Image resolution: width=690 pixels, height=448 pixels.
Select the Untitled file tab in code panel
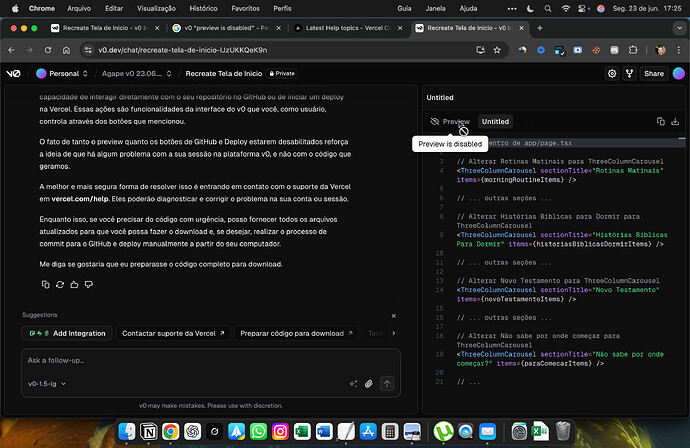[x=495, y=121]
